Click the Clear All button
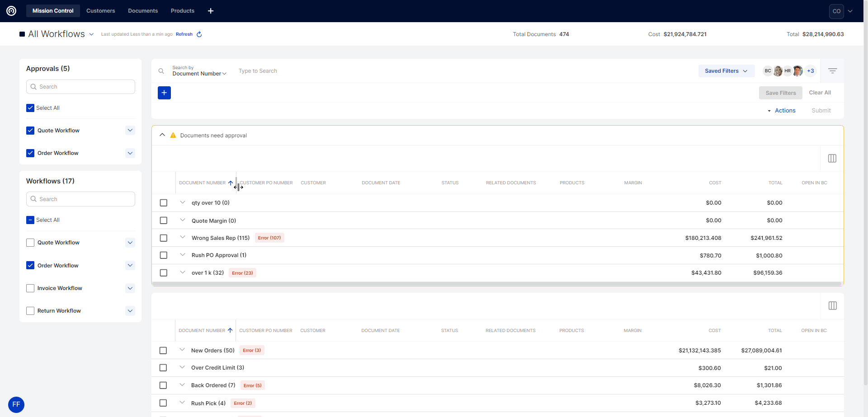 820,93
